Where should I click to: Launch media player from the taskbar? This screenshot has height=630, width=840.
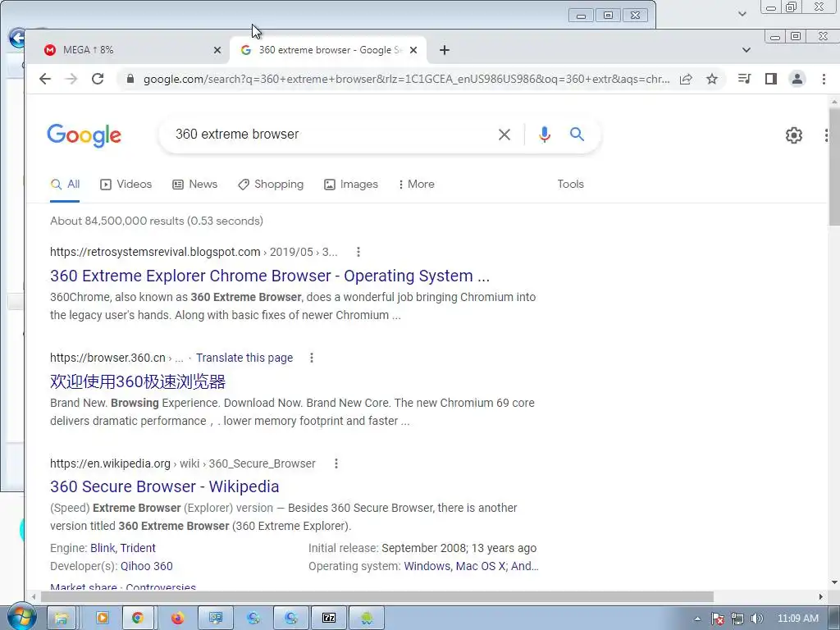[x=102, y=619]
